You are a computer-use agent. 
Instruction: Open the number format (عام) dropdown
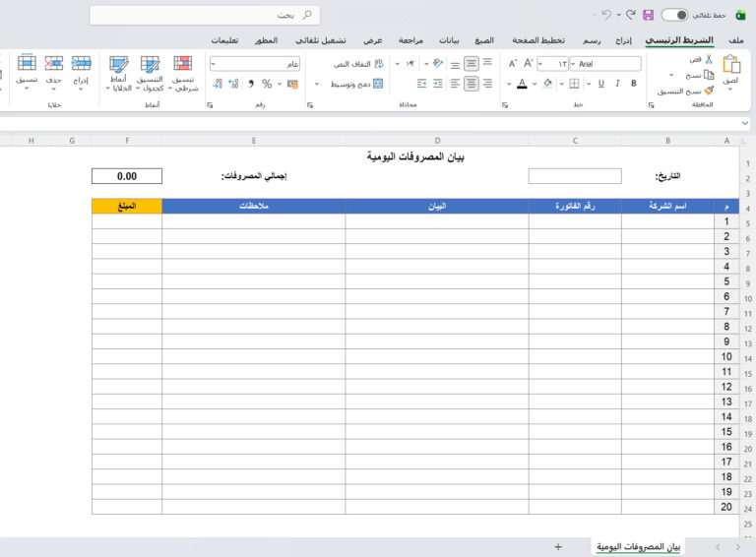click(256, 63)
